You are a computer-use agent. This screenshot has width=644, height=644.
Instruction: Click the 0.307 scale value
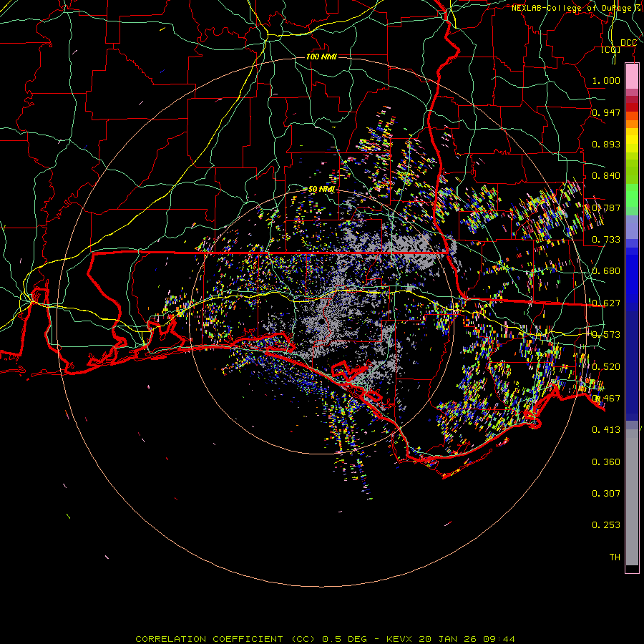(606, 494)
